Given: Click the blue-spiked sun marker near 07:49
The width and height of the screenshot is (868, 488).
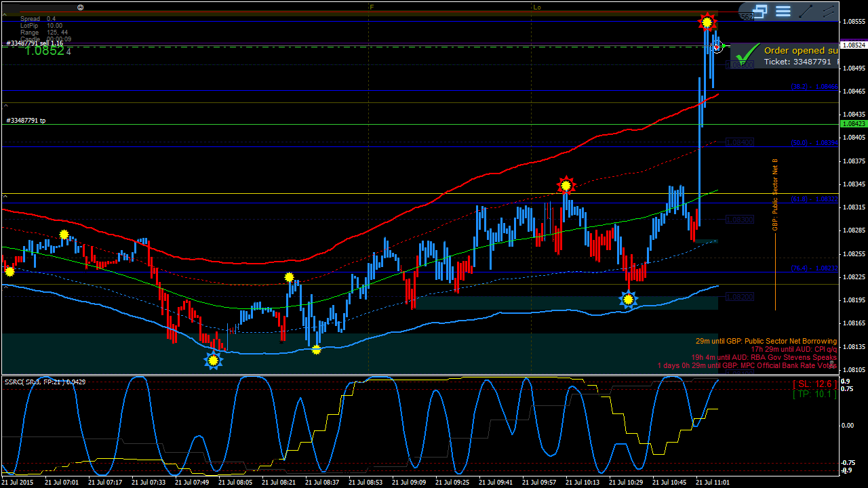Looking at the screenshot, I should pyautogui.click(x=214, y=361).
